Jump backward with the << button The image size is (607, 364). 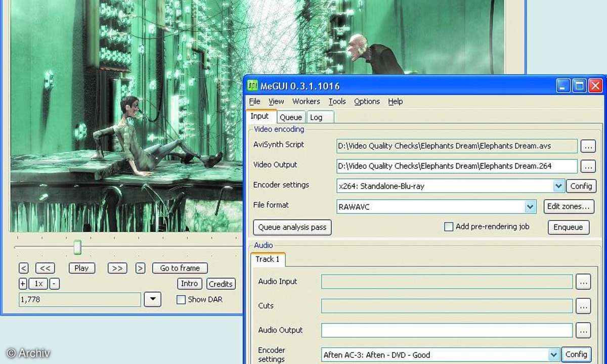[x=46, y=268]
